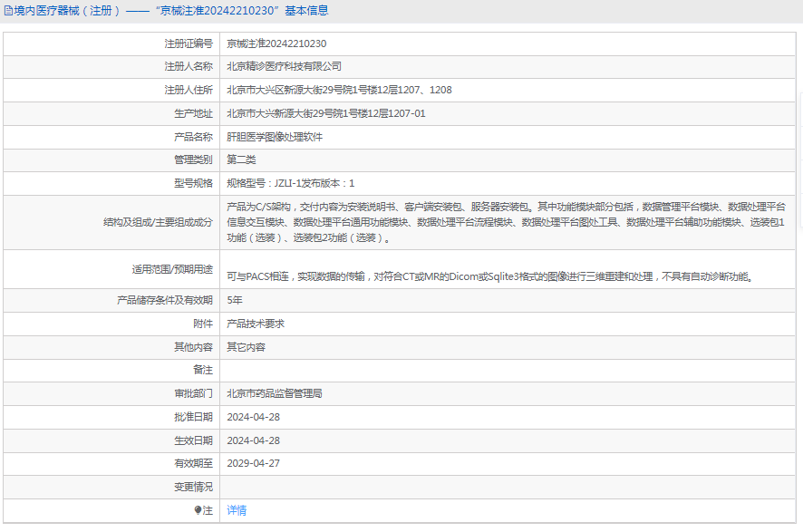803x532 pixels.
Task: Click the 有效期至 label
Action: pos(193,463)
